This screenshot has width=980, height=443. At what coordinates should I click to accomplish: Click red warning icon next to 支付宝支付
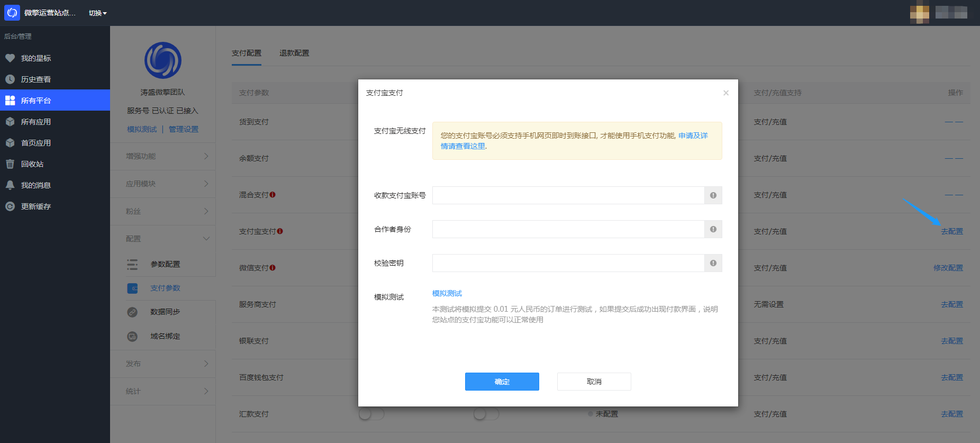[x=280, y=231]
